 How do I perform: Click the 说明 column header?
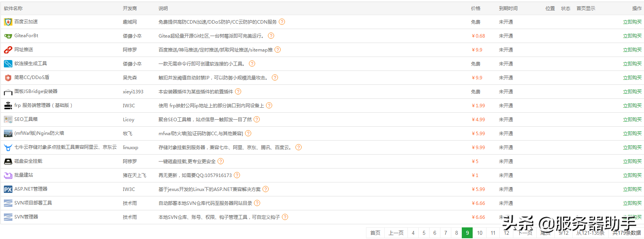(x=163, y=9)
